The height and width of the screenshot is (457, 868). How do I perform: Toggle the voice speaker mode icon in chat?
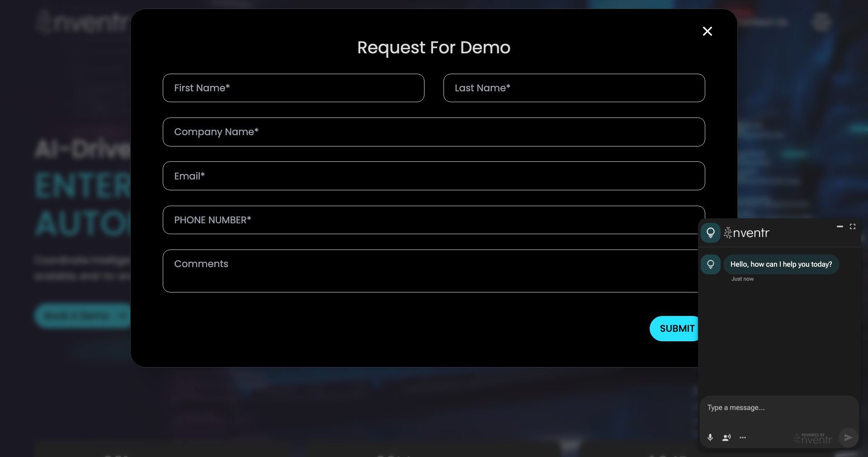coord(726,438)
